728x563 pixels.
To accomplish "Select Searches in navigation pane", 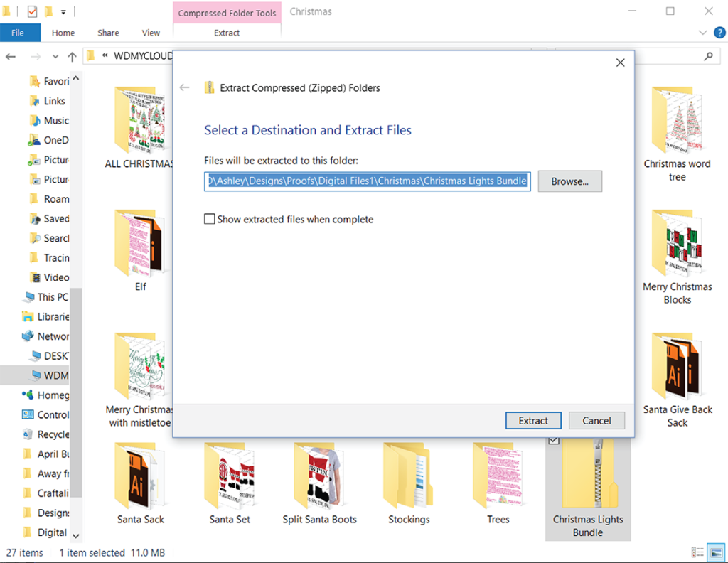I will 49,238.
